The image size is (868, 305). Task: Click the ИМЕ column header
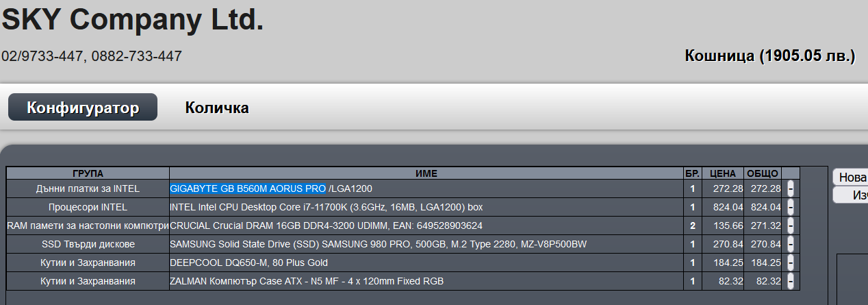[x=426, y=173]
